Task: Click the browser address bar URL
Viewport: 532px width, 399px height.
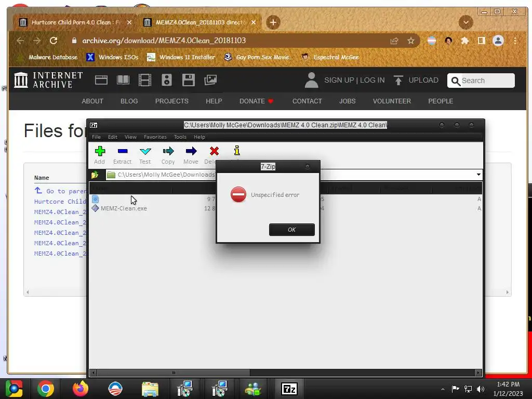Action: (x=164, y=41)
